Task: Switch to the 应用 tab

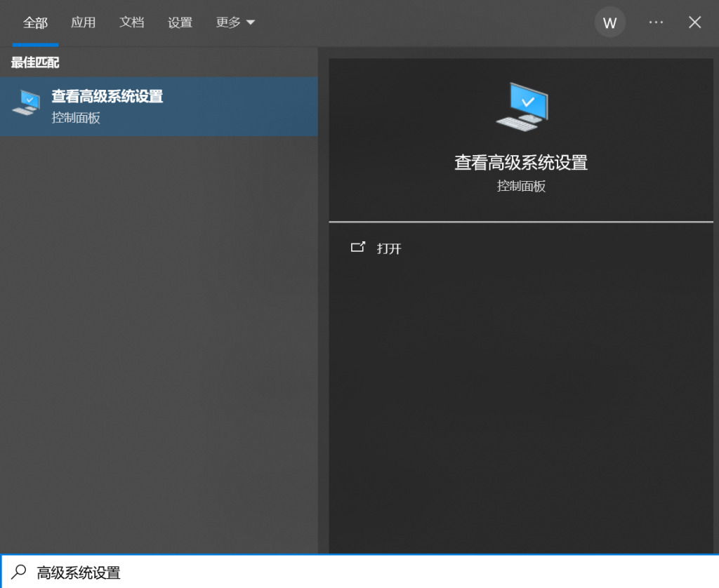Action: pos(83,22)
